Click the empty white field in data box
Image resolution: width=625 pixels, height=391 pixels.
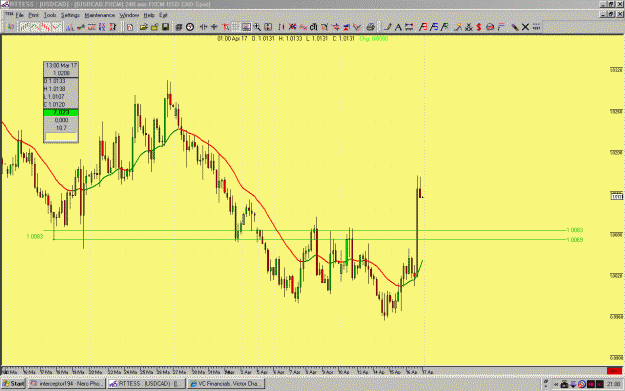[x=61, y=137]
